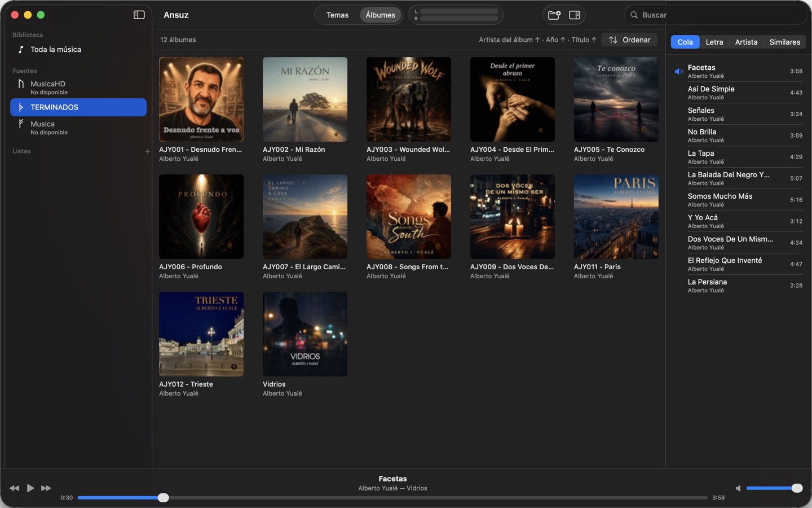Select queue track El Reflejo Que Inventé
Screen dimensions: 812x508
[738, 264]
